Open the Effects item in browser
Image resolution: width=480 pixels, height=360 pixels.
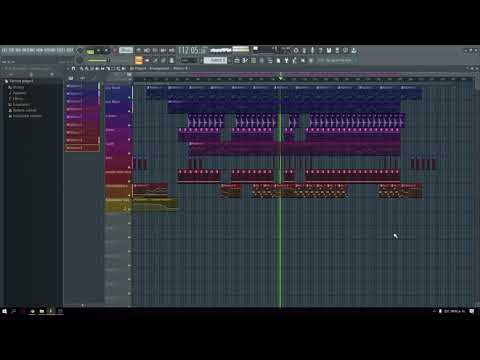pyautogui.click(x=16, y=99)
